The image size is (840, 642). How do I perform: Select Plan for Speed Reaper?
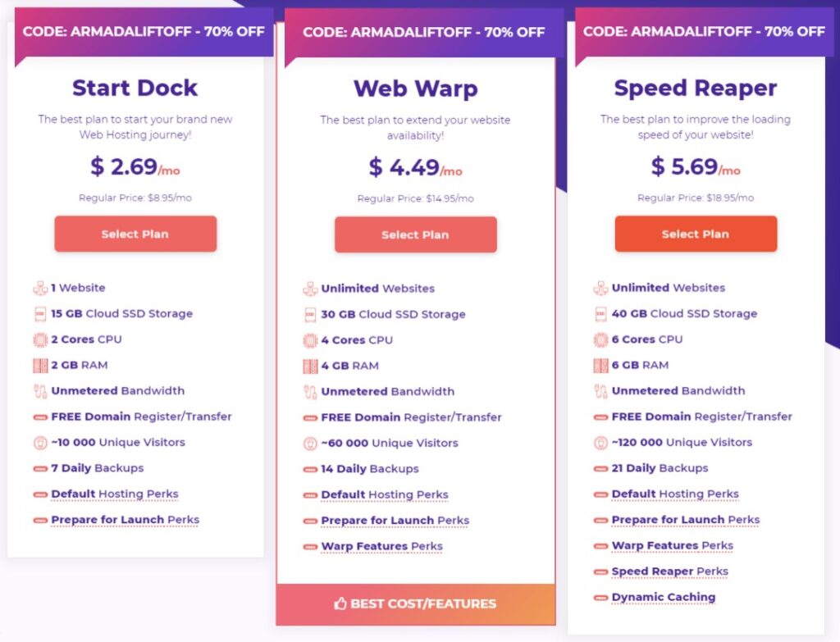696,234
